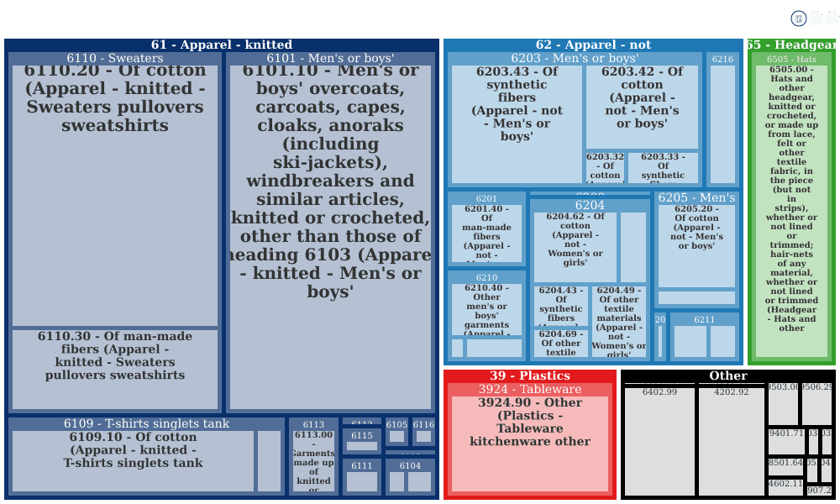Screen dimensions: 840x504
Task: Click the 6101.10 men's overcoats tile
Action: pyautogui.click(x=330, y=237)
